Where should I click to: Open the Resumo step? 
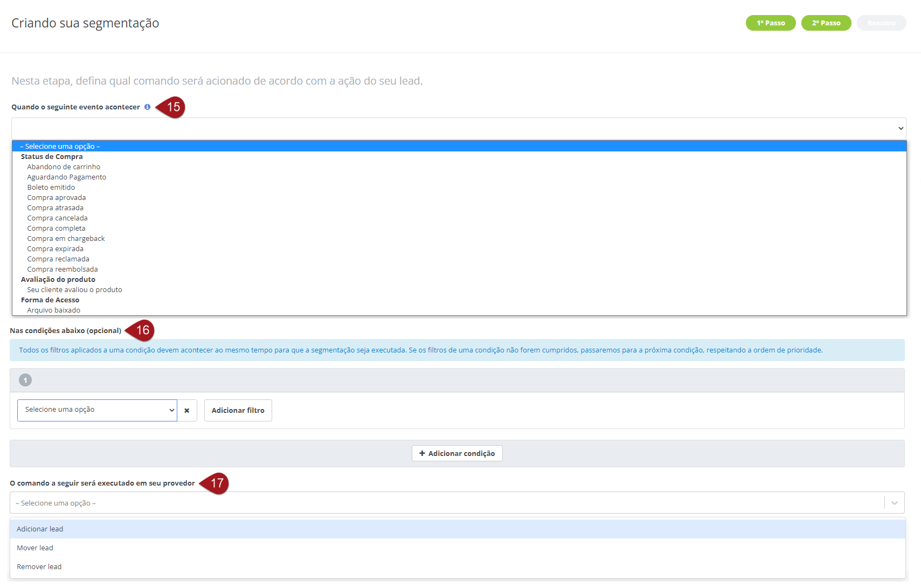[x=881, y=23]
